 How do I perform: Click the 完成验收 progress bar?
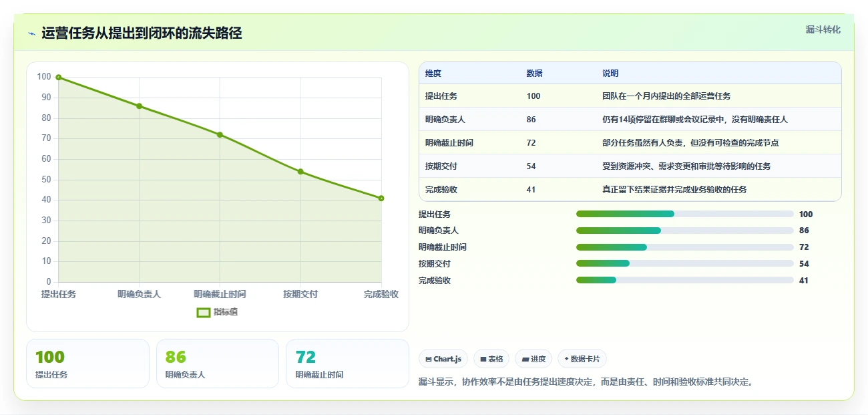pos(685,280)
